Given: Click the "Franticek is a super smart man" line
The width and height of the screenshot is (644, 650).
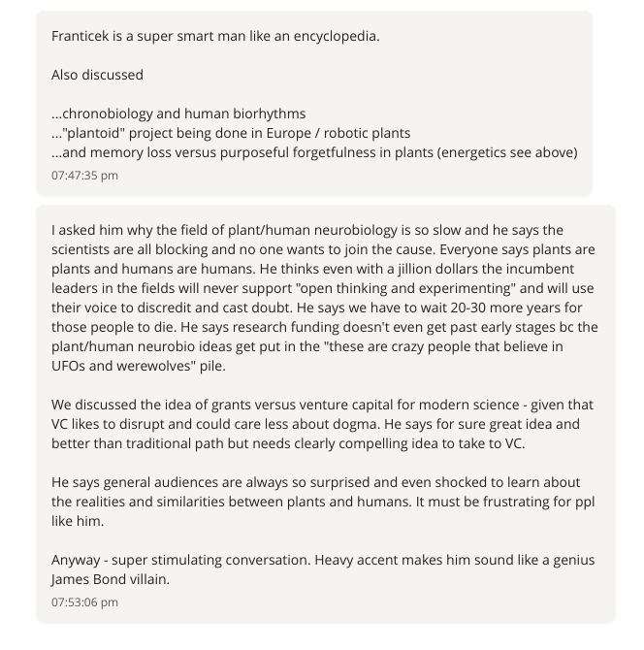Looking at the screenshot, I should (215, 36).
